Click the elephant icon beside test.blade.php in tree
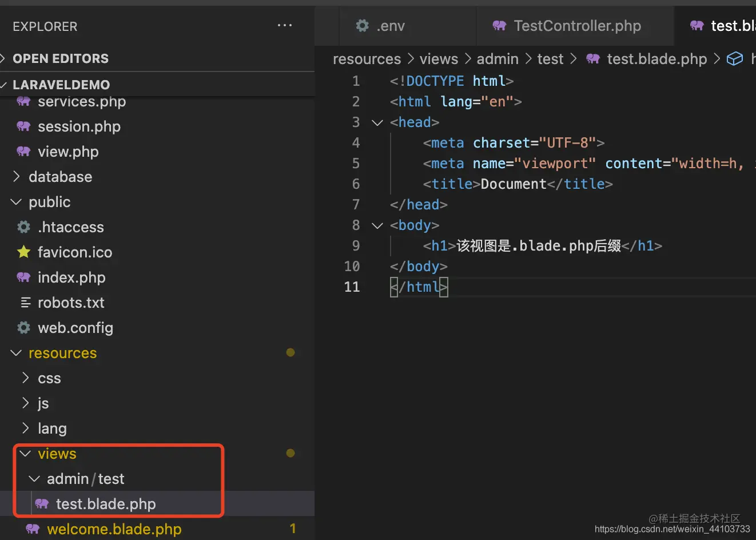The width and height of the screenshot is (756, 540). [42, 504]
